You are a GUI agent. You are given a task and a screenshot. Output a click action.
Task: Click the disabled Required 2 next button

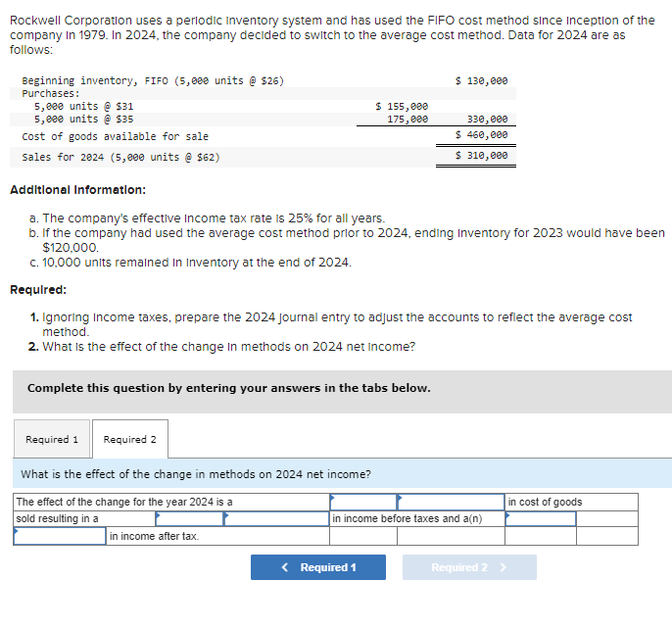click(x=469, y=567)
